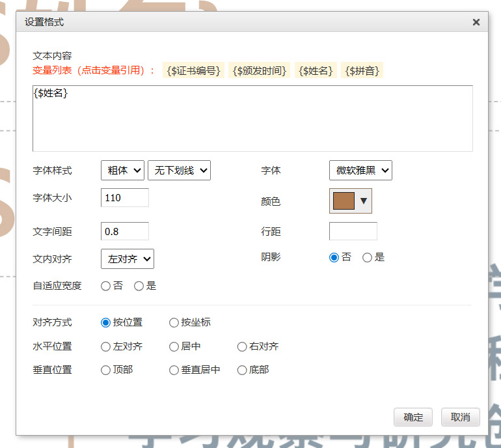Select 底部 vertical position
The image size is (501, 448).
[242, 371]
